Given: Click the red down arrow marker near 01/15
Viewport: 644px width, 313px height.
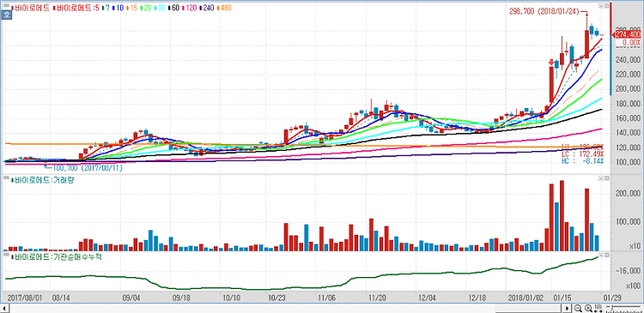Looking at the screenshot, I should click(551, 63).
